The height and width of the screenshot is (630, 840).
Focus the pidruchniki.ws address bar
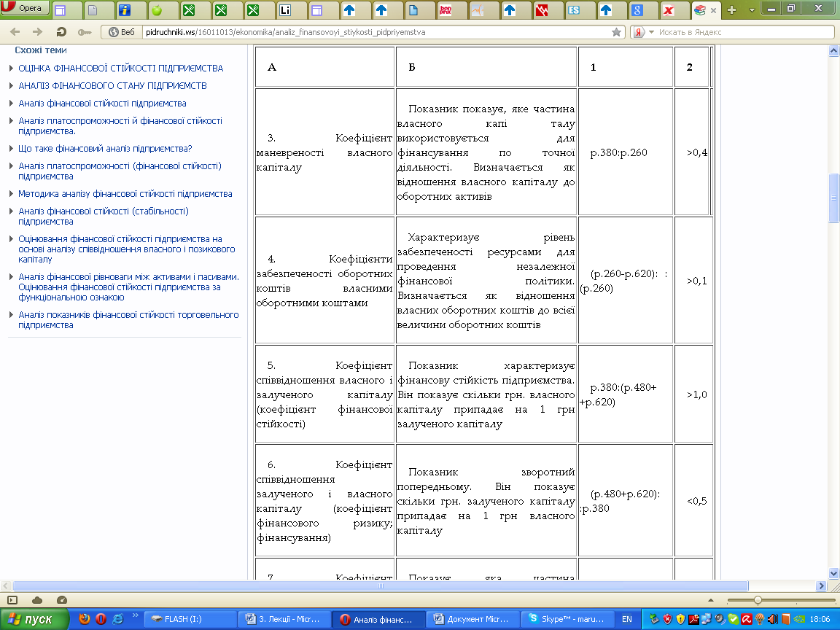tap(375, 32)
